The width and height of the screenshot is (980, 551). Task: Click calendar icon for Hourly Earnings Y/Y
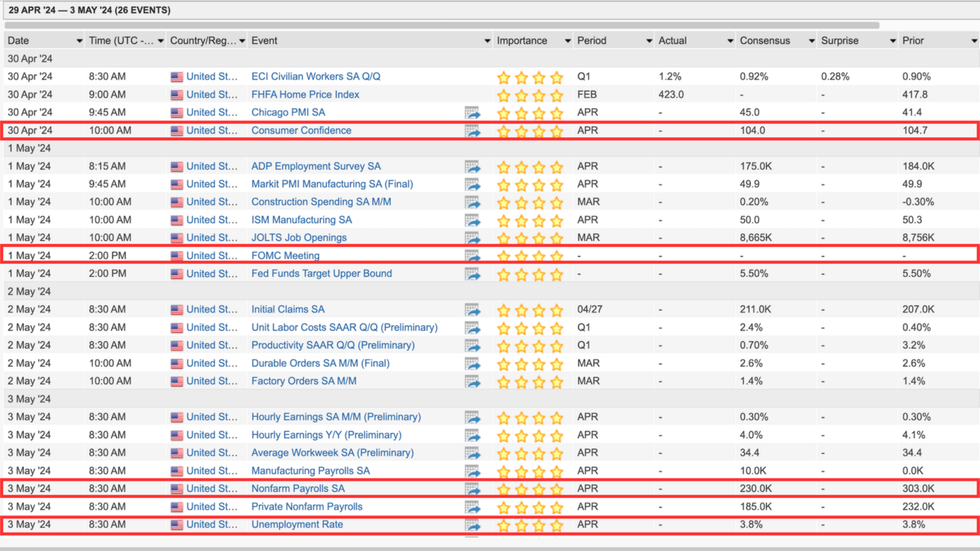click(x=473, y=436)
